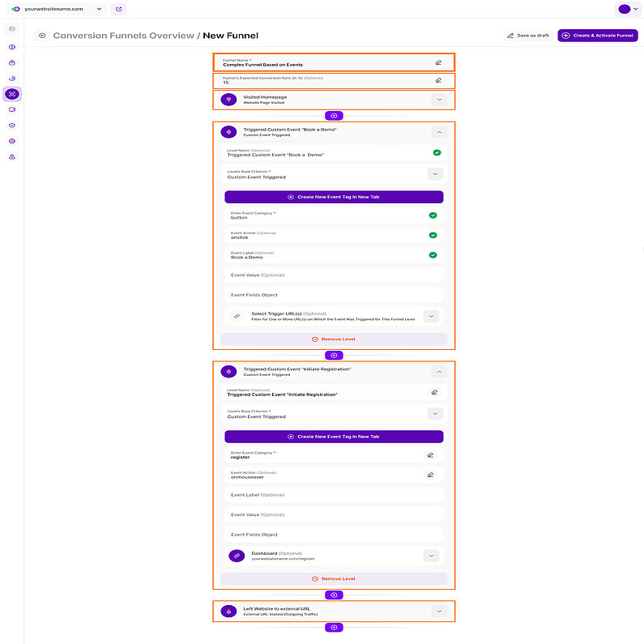
Task: Click the green check on onclick Event Action
Action: [x=433, y=235]
